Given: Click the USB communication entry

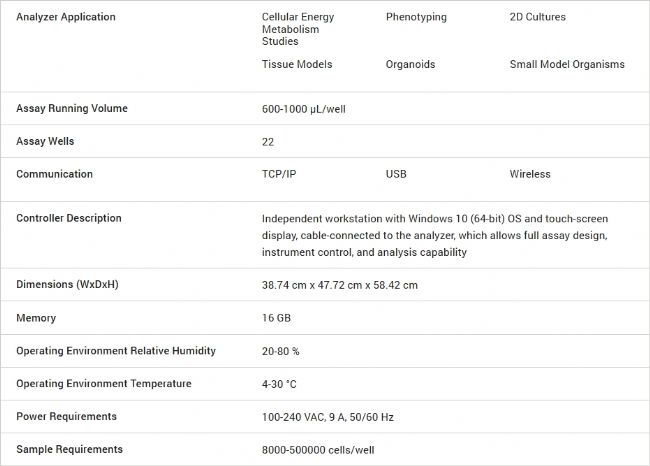Looking at the screenshot, I should click(396, 174).
